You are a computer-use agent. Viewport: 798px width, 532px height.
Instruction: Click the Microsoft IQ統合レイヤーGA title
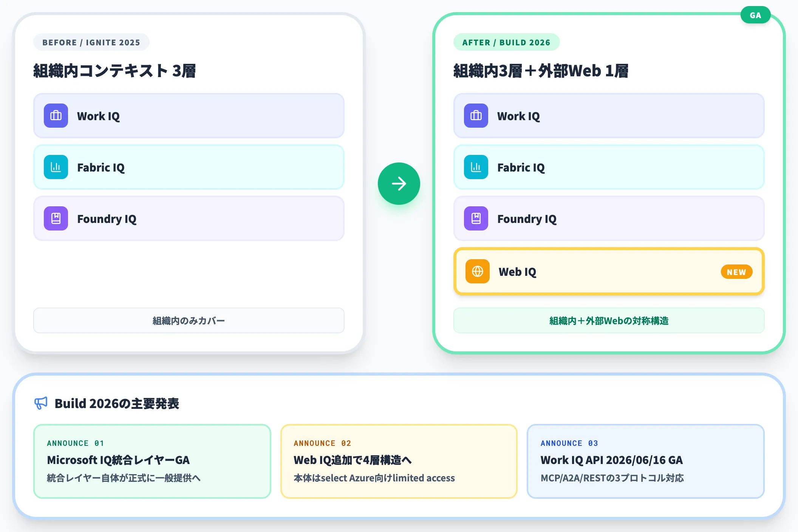click(x=118, y=460)
